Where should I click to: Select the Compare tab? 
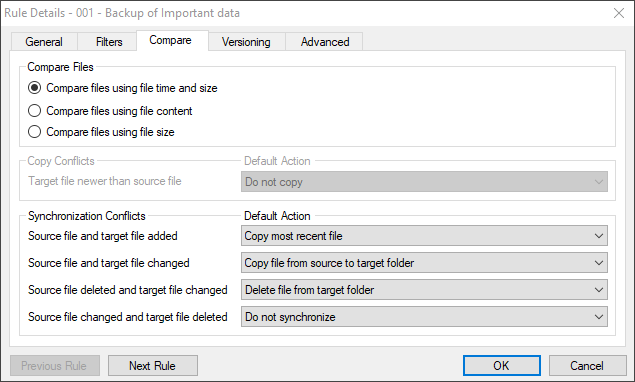click(x=170, y=40)
